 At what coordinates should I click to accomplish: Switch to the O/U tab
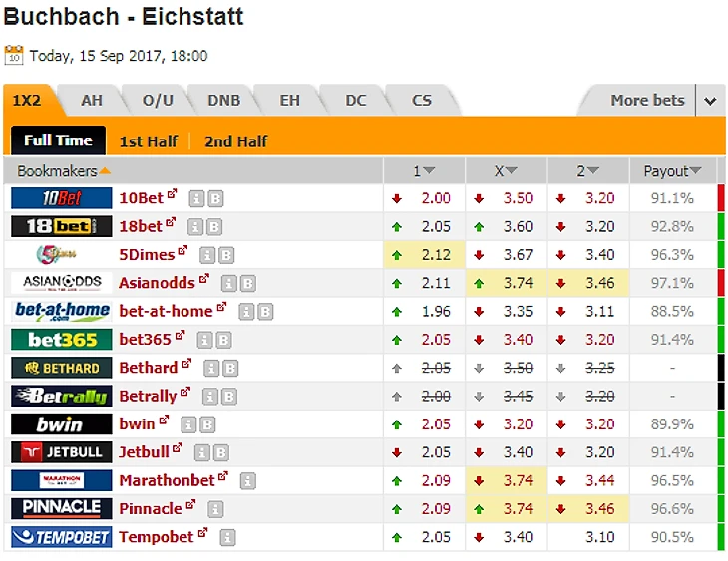click(x=158, y=101)
